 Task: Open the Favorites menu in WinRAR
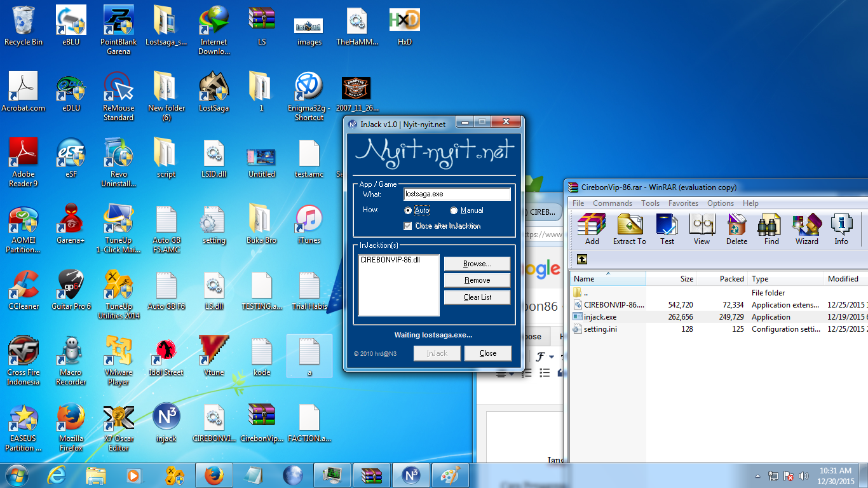pyautogui.click(x=683, y=203)
